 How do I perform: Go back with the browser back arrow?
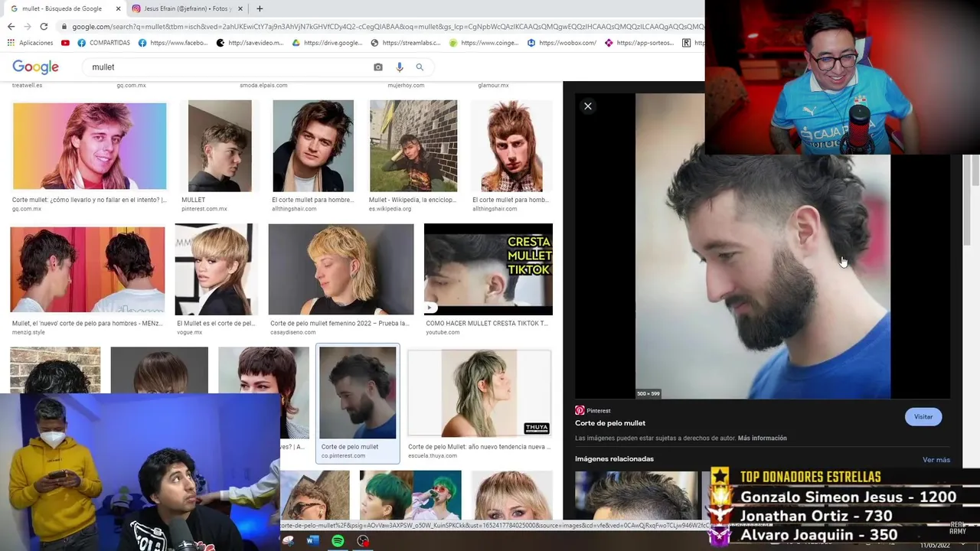11,26
